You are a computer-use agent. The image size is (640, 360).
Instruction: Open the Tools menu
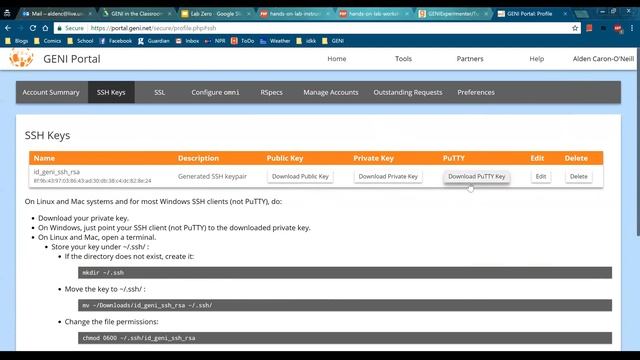click(x=403, y=59)
